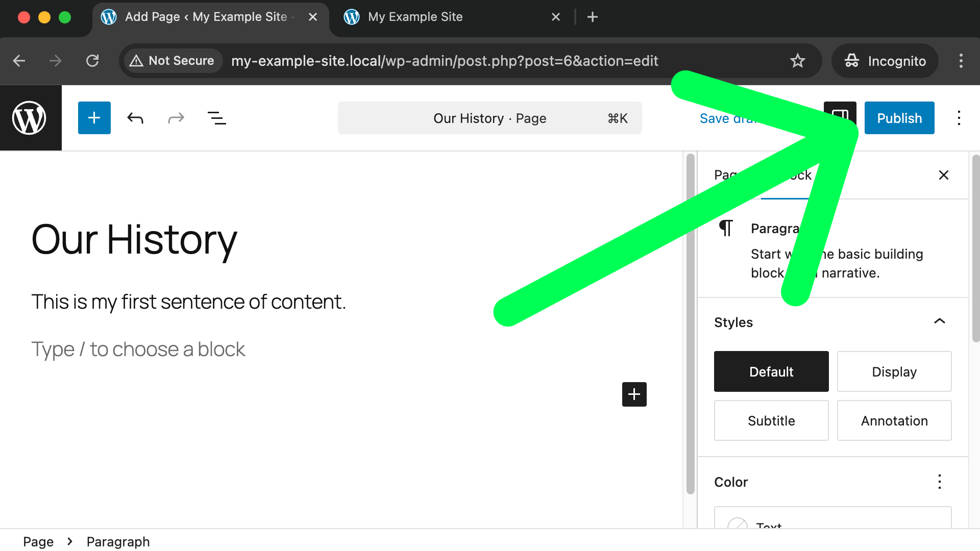Bookmark this page with the star icon
The width and height of the screenshot is (980, 551).
coord(797,61)
